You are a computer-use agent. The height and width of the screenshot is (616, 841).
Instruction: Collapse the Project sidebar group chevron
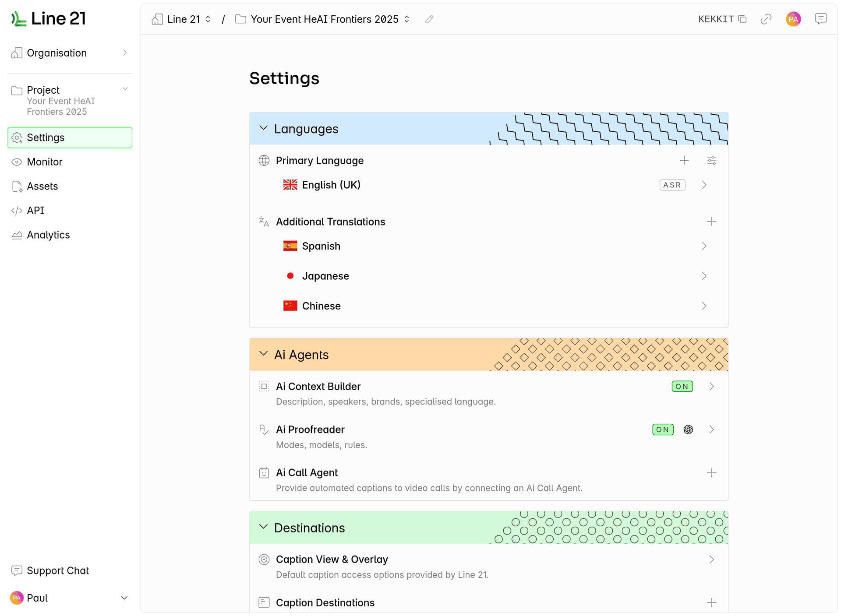tap(125, 89)
